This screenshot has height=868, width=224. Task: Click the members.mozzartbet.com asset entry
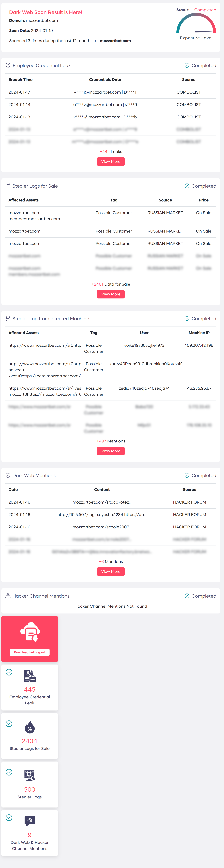pos(34,219)
